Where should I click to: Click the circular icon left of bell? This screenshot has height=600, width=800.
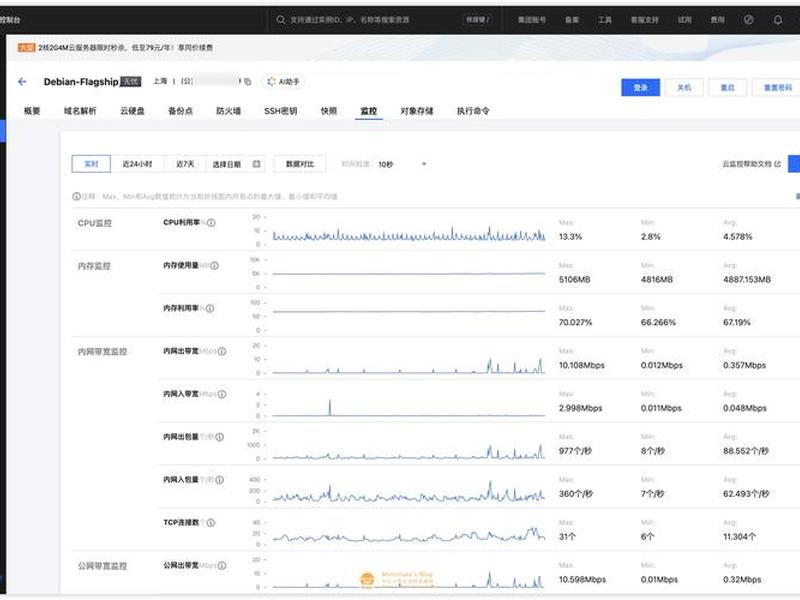(x=748, y=20)
